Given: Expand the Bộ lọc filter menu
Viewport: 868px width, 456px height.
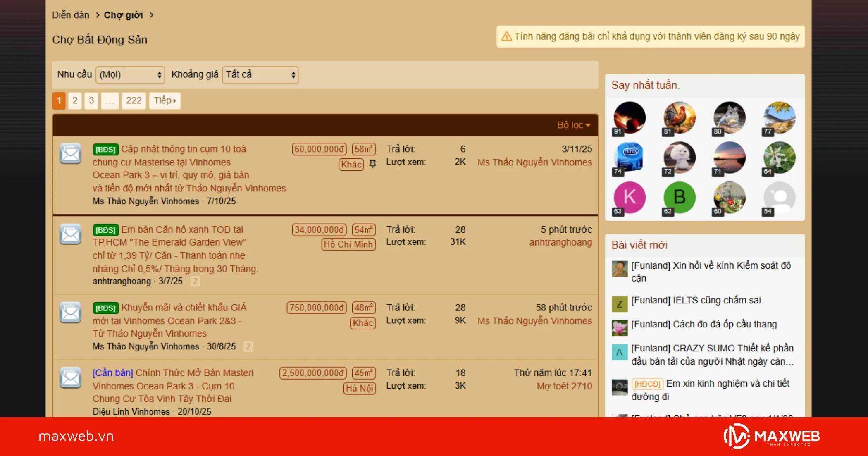Looking at the screenshot, I should pos(573,125).
